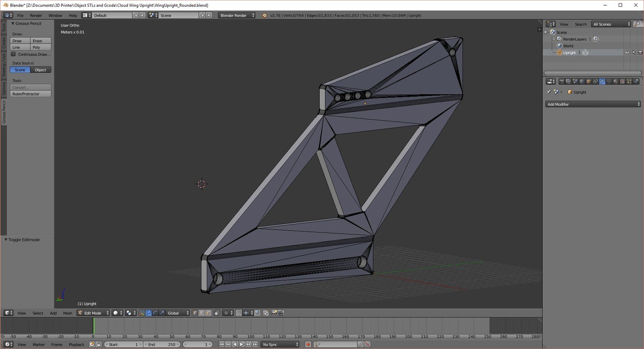Select face select mode icon
This screenshot has height=349, width=644.
pyautogui.click(x=208, y=313)
